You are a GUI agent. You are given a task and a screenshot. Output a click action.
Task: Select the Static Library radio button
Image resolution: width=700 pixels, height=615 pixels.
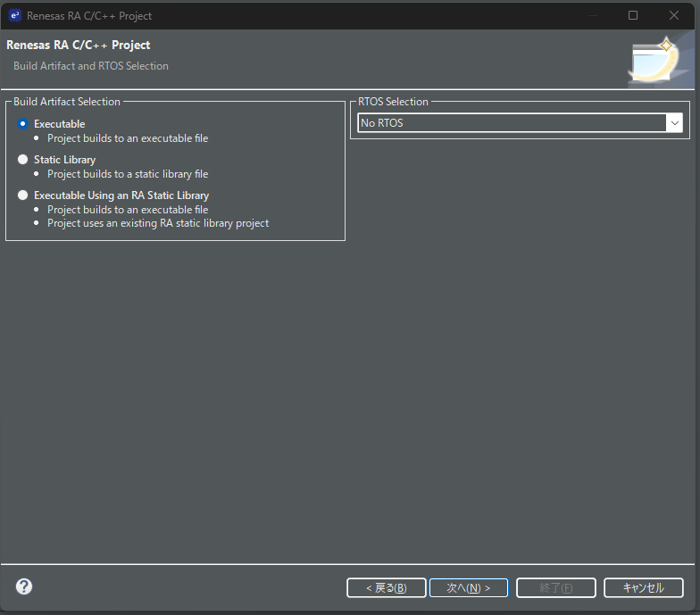tap(23, 159)
